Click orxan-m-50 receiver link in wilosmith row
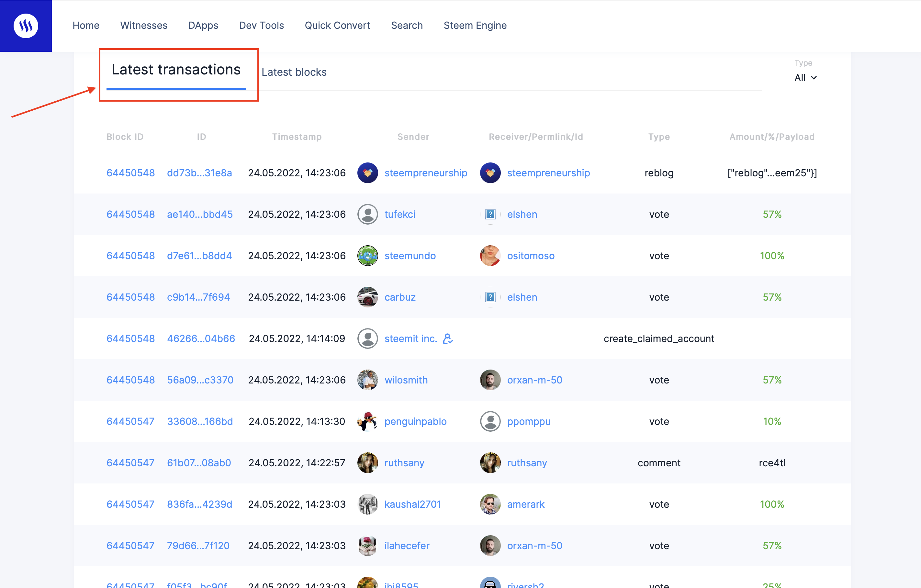 534,380
